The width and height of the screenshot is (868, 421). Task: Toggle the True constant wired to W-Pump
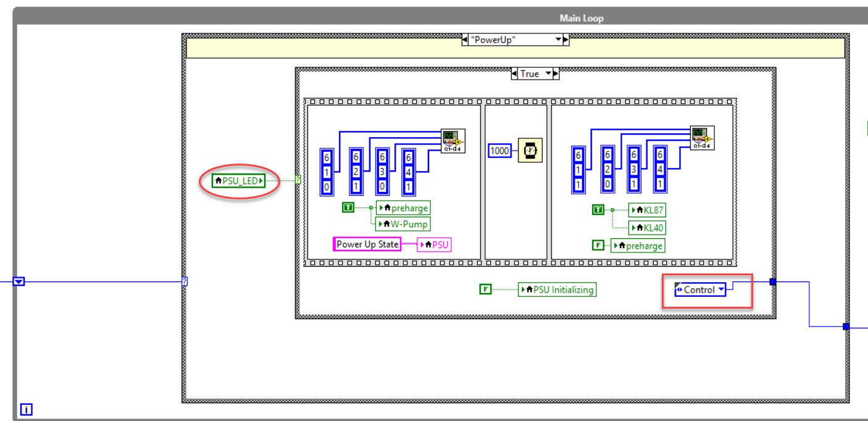(348, 209)
